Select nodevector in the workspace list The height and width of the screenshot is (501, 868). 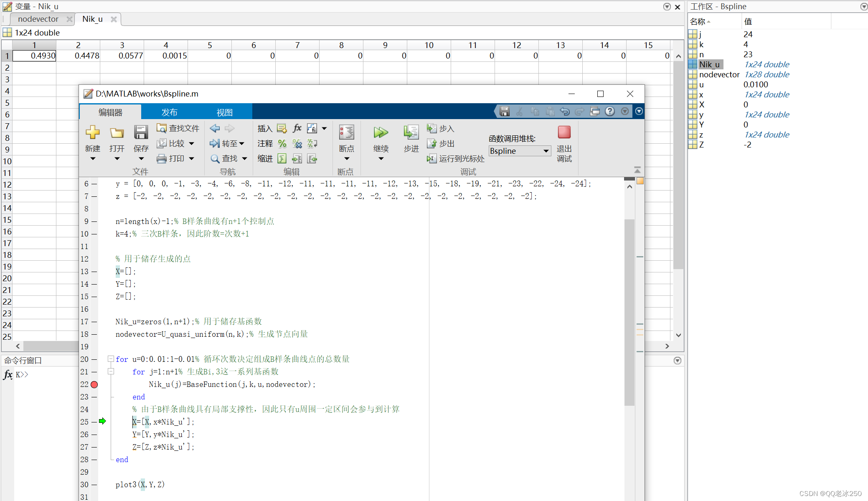coord(719,74)
